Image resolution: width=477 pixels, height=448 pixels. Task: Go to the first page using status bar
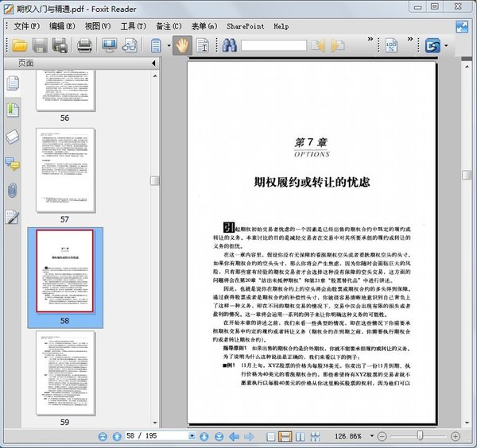click(103, 436)
